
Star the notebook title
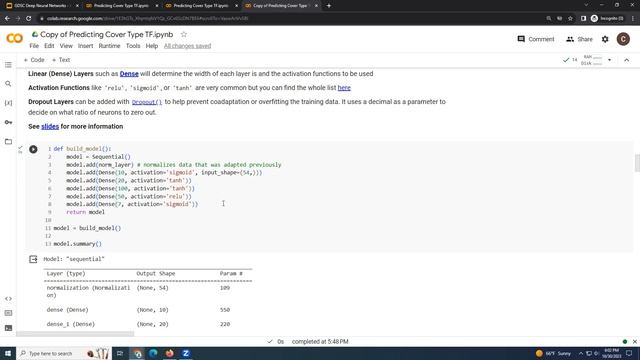click(x=184, y=34)
